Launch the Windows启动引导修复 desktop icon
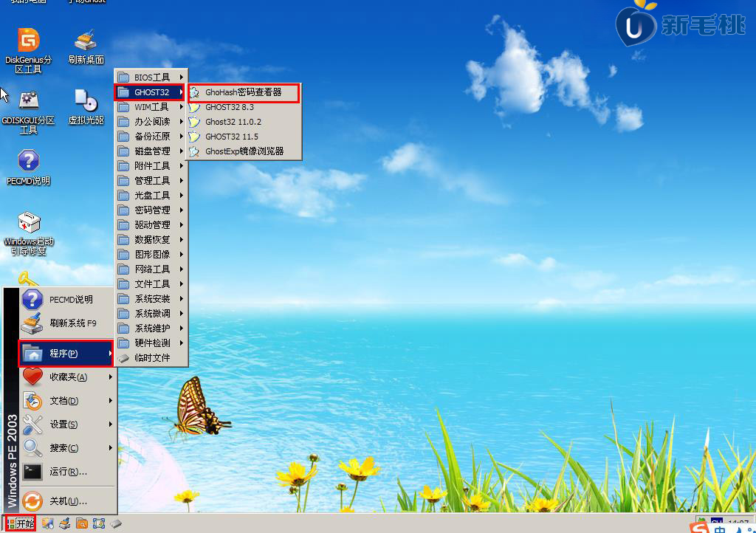This screenshot has width=756, height=533. [29, 234]
